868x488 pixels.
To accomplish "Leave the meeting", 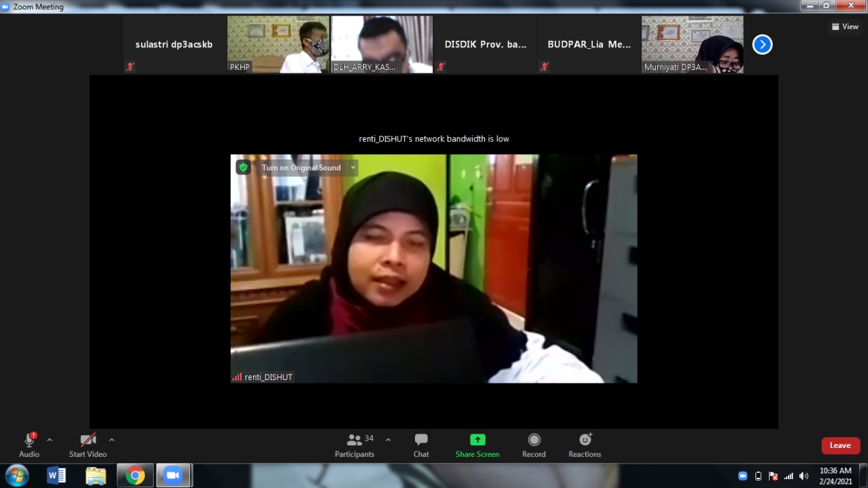I will click(x=840, y=445).
